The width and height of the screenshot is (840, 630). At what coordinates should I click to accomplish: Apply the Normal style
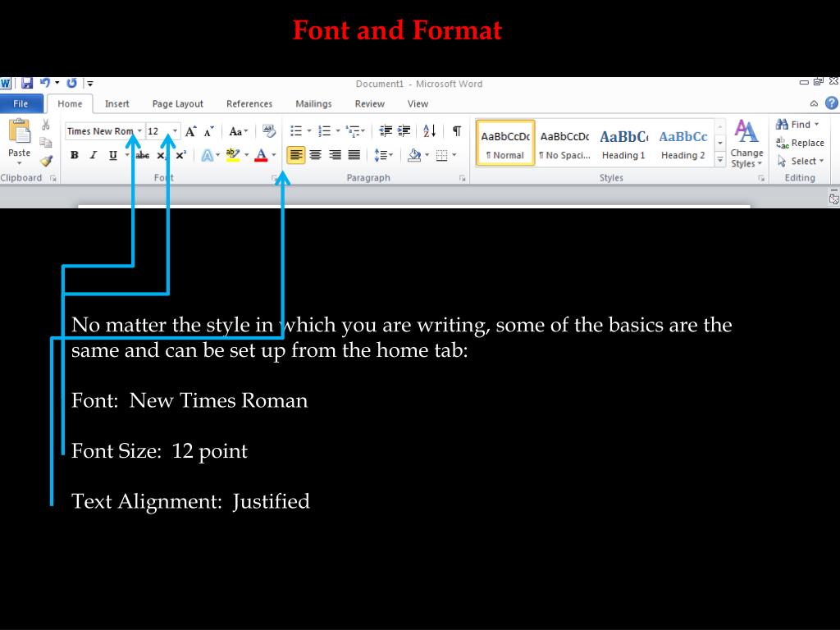click(x=505, y=143)
